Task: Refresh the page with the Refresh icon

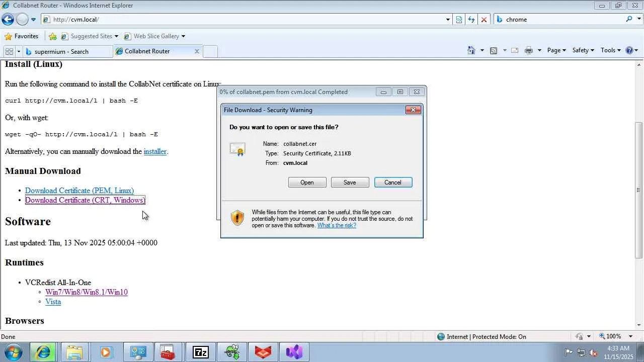Action: pos(471,20)
